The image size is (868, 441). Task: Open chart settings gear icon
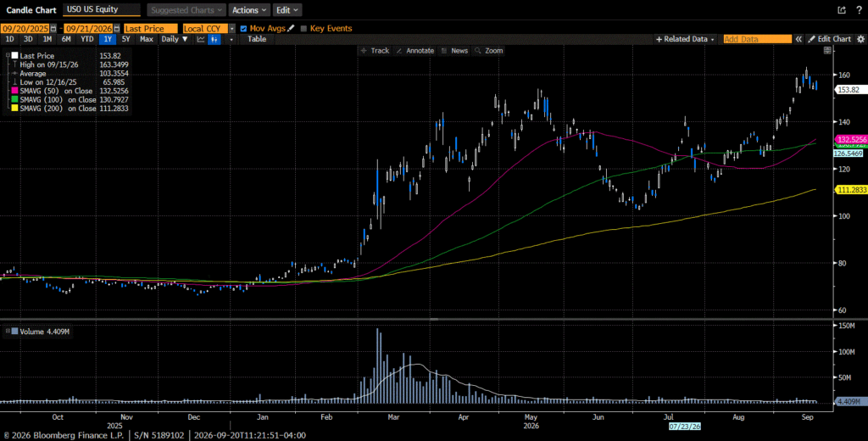(x=860, y=39)
